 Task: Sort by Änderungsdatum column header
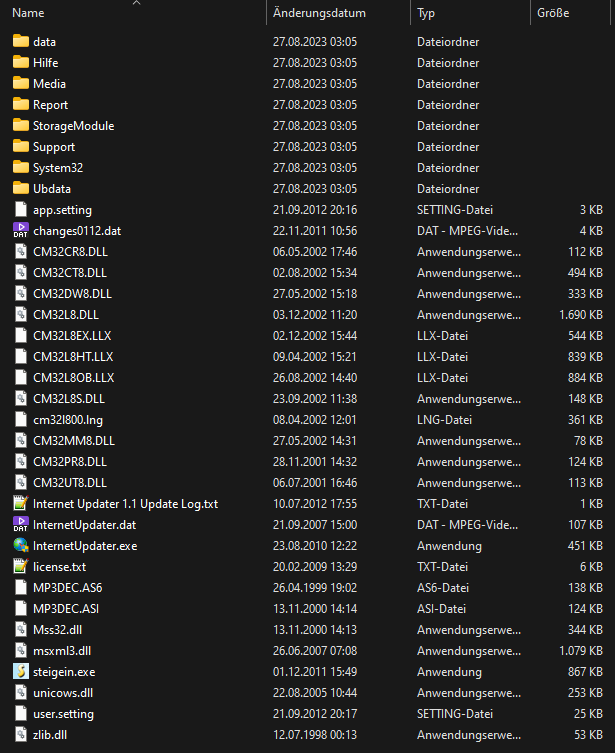319,14
